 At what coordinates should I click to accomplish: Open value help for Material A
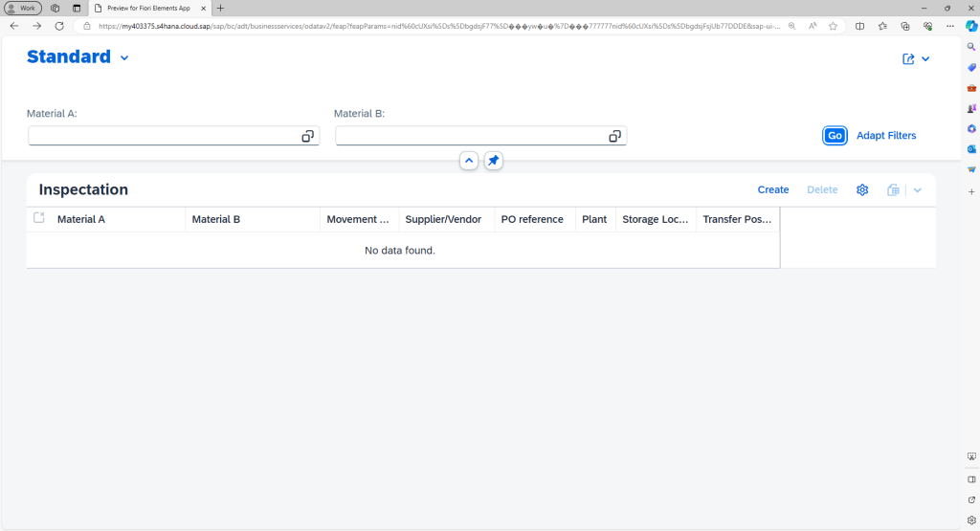tap(307, 137)
